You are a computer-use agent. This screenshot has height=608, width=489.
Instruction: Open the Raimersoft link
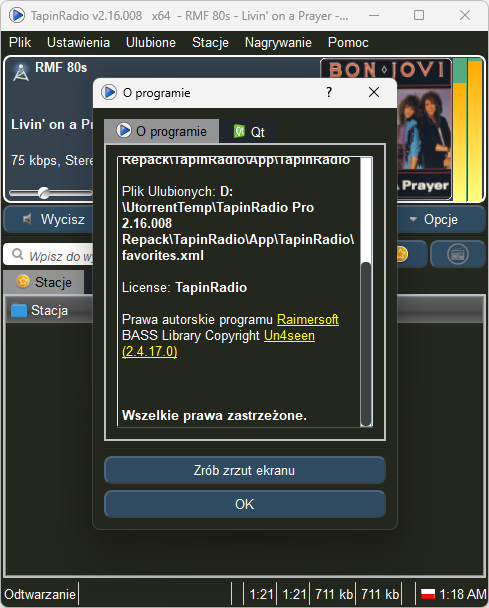[308, 320]
